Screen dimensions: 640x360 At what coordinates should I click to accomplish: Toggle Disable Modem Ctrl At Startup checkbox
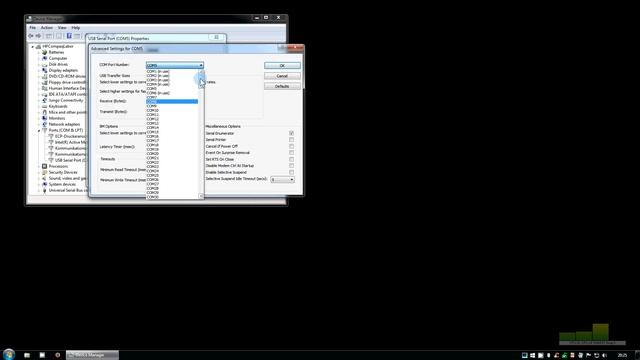[291, 166]
